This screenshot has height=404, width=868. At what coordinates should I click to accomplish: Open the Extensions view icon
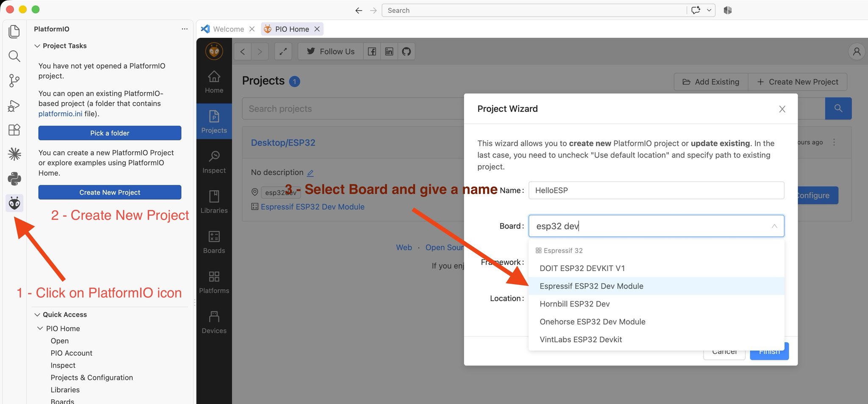click(x=14, y=130)
